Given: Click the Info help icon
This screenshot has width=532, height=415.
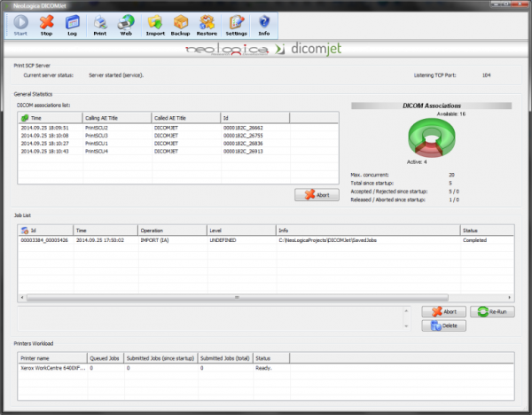Looking at the screenshot, I should [x=264, y=24].
